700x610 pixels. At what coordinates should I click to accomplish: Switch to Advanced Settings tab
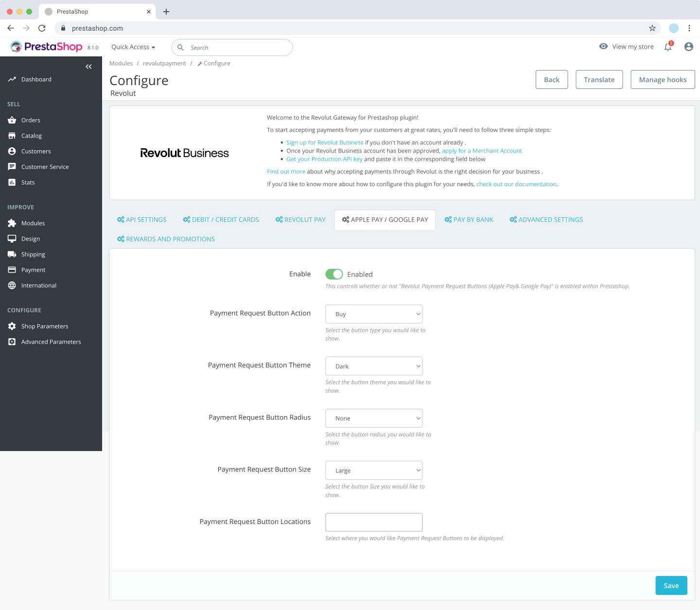tap(546, 220)
